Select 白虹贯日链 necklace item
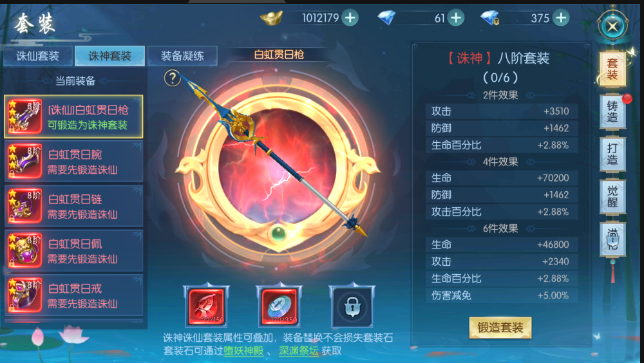This screenshot has width=644, height=363. (x=73, y=206)
